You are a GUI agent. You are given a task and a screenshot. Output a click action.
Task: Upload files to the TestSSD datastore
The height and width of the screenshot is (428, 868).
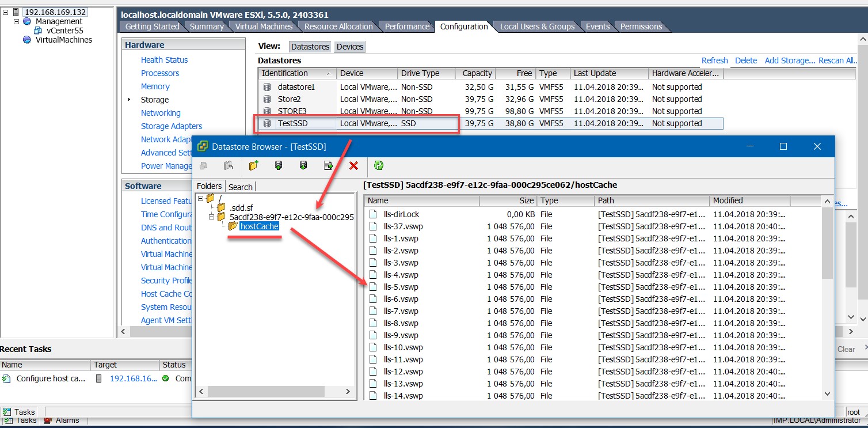pos(278,165)
